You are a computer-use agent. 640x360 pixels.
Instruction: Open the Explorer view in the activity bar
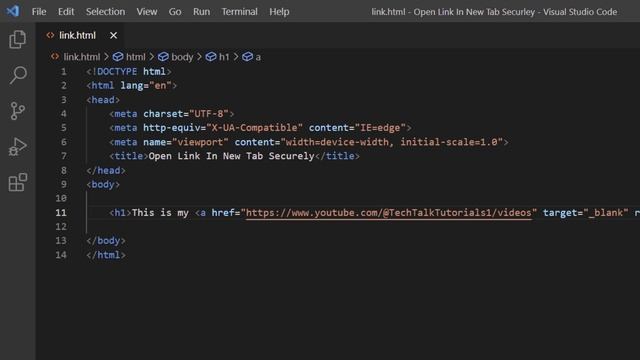(18, 40)
